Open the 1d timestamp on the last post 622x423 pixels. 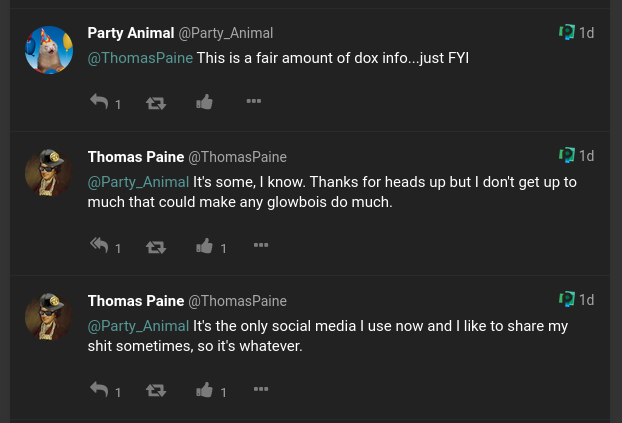click(x=586, y=300)
